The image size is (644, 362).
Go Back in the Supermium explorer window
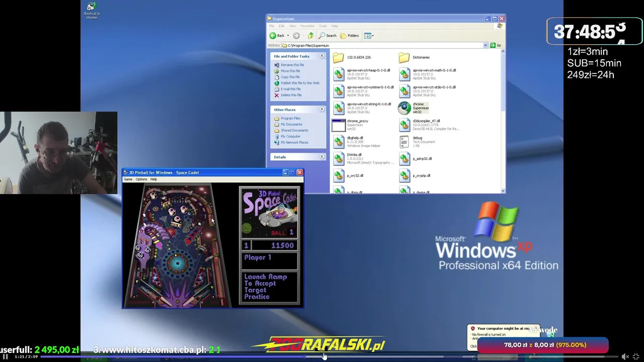point(277,36)
